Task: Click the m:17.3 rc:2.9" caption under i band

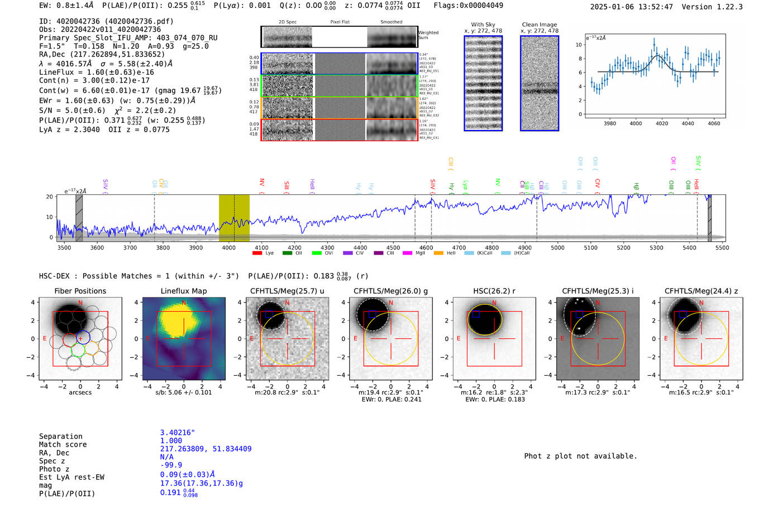Action: point(598,392)
